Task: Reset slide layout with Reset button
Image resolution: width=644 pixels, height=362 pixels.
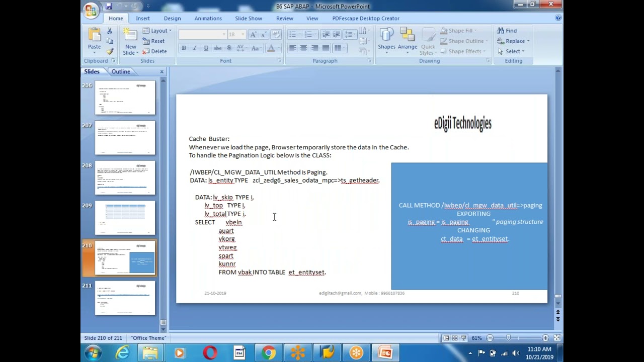Action: coord(154,41)
